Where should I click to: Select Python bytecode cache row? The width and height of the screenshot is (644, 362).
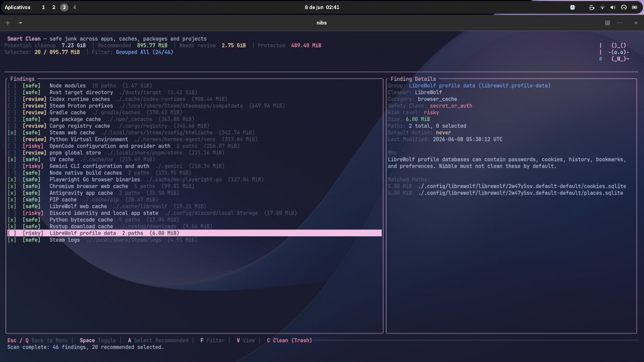point(194,220)
